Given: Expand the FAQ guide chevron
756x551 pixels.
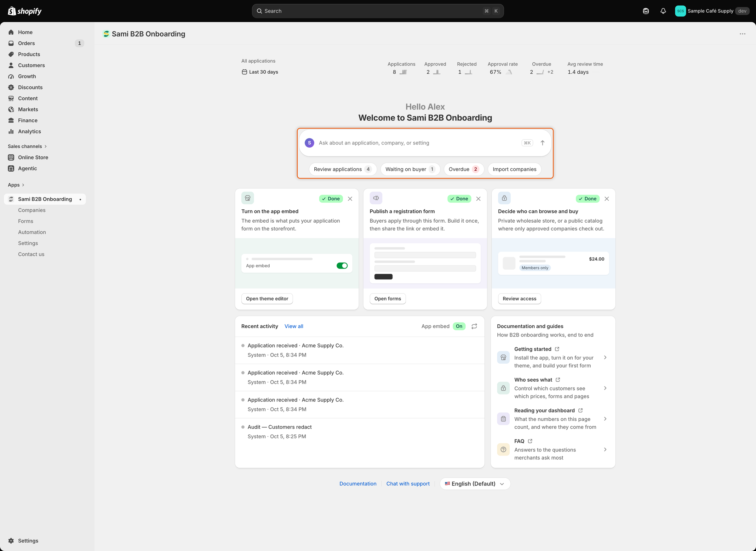Looking at the screenshot, I should click(x=605, y=450).
